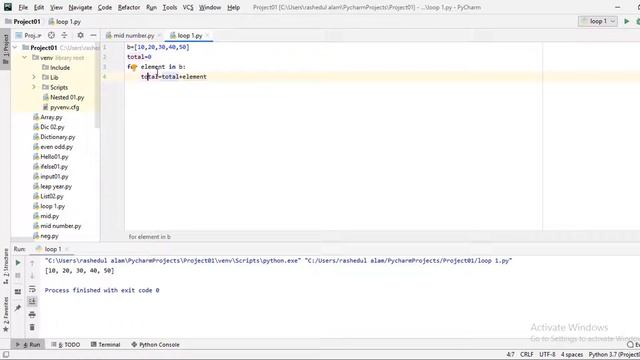Open the loop 1 run configuration dropdown
The image size is (640, 360).
pyautogui.click(x=598, y=21)
